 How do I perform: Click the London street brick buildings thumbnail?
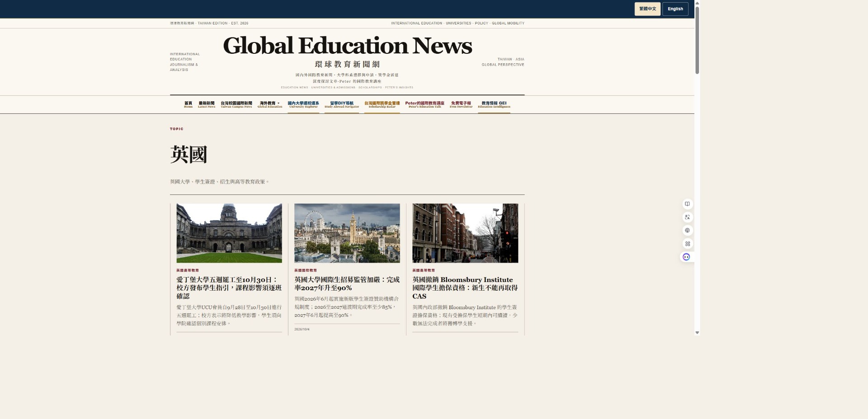pos(465,233)
